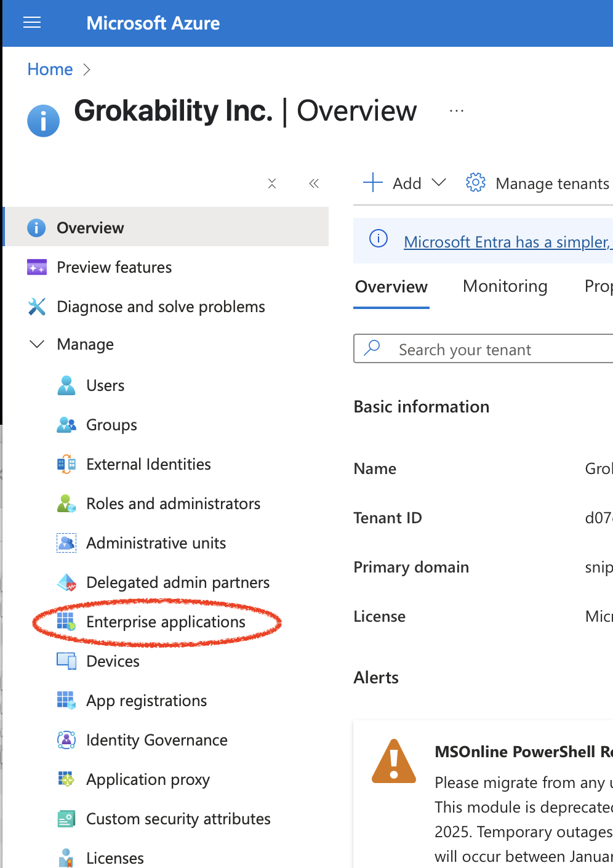Viewport: 613px width, 868px height.
Task: Click the Tenant ID label
Action: [x=388, y=518]
